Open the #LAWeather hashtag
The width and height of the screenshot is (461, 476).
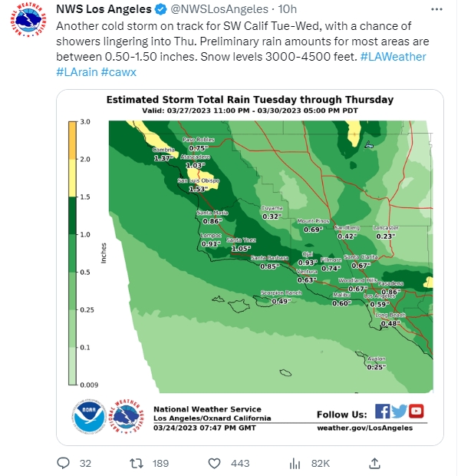pyautogui.click(x=393, y=57)
